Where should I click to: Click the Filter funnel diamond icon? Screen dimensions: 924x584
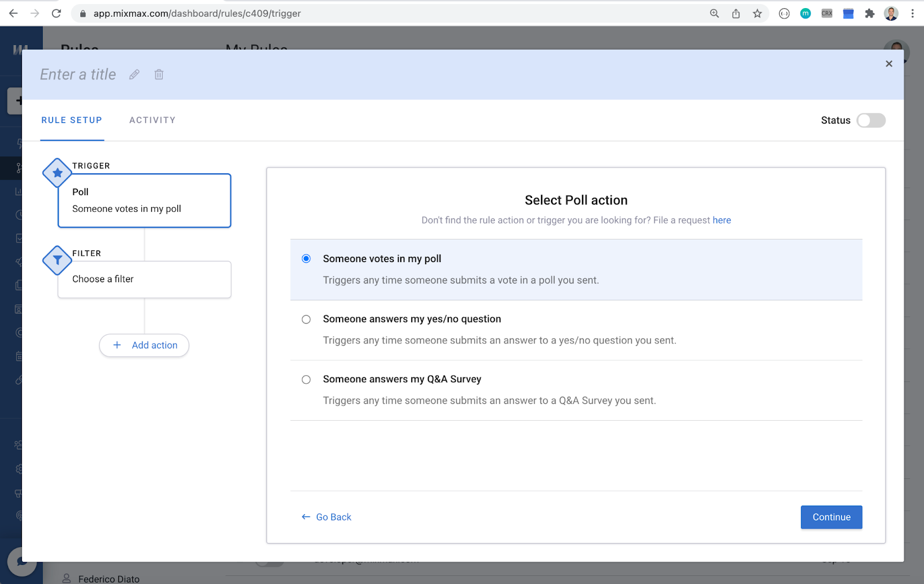click(x=58, y=260)
